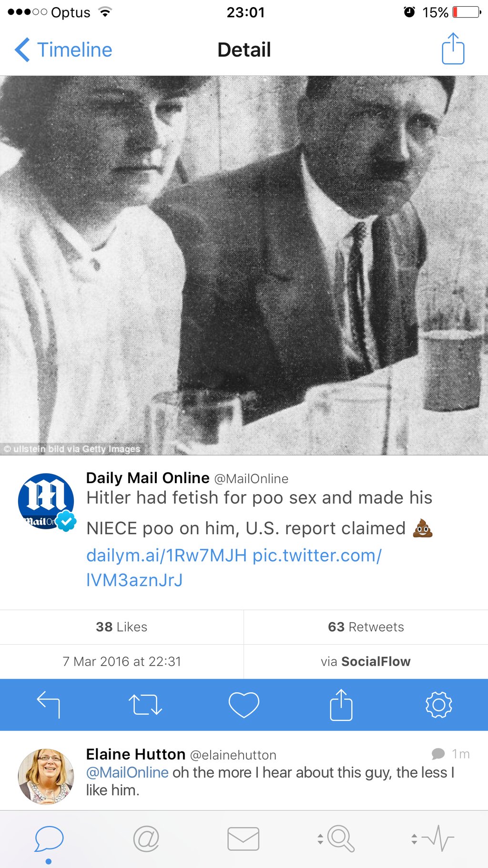Image resolution: width=488 pixels, height=868 pixels.
Task: View the 63 Retweets list
Action: pos(366,627)
